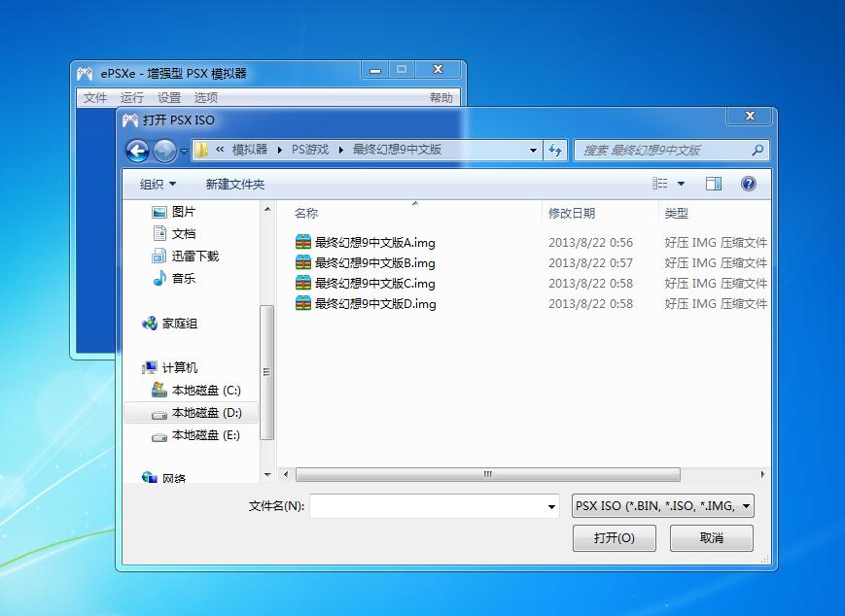Open the PSX ISO file type dropdown
The width and height of the screenshot is (845, 616).
[x=662, y=506]
